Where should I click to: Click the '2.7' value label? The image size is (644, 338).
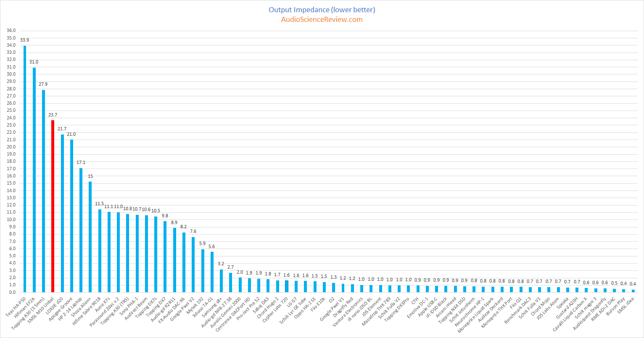click(x=230, y=267)
